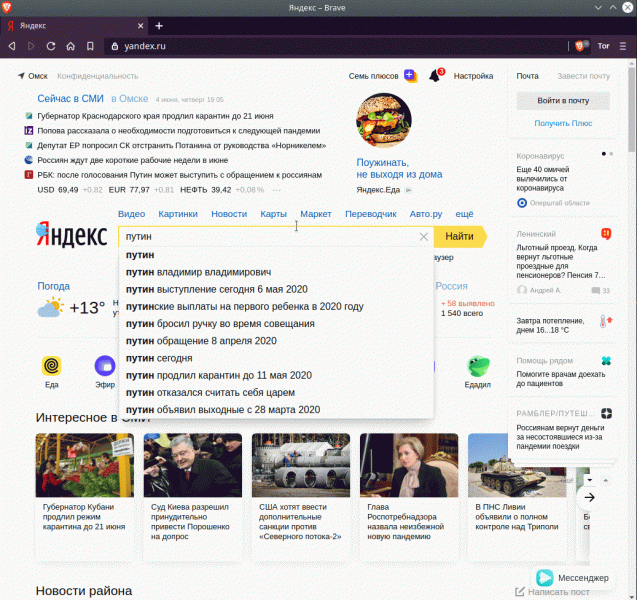The height and width of the screenshot is (600, 637).
Task: Select suggestion путин отказался считать себя царем
Action: click(276, 393)
